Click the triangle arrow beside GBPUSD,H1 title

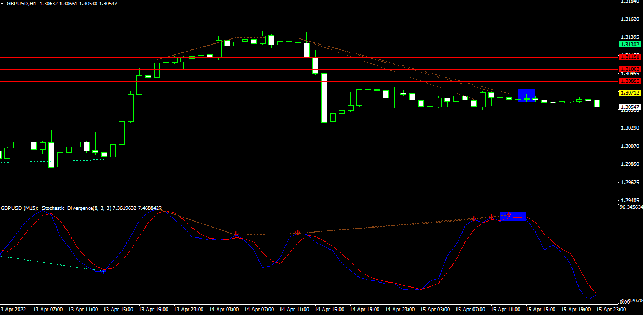pyautogui.click(x=3, y=3)
